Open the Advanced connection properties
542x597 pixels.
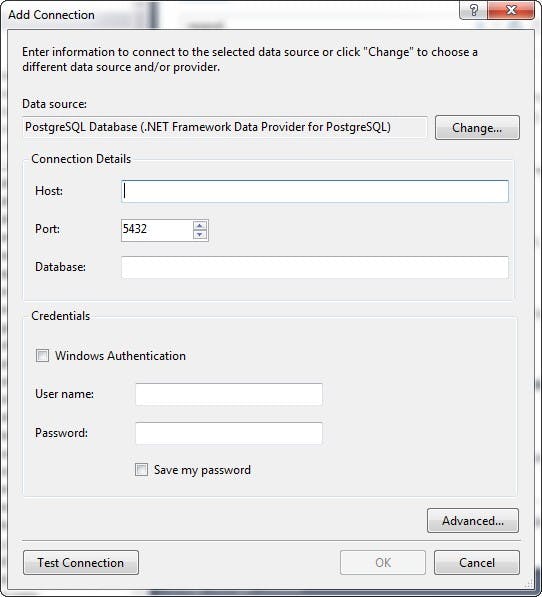pyautogui.click(x=473, y=520)
